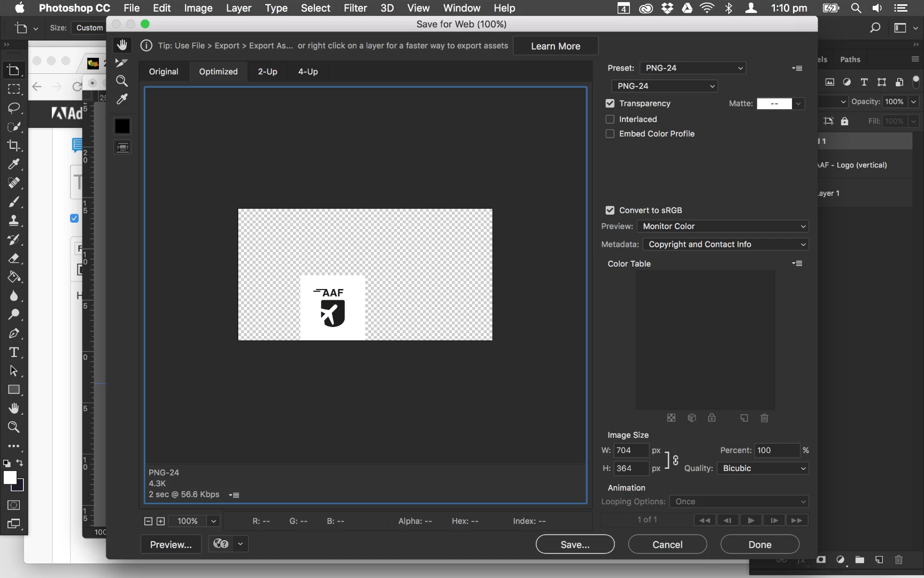Image resolution: width=924 pixels, height=578 pixels.
Task: Open the Matte color dropdown arrow
Action: click(x=798, y=104)
